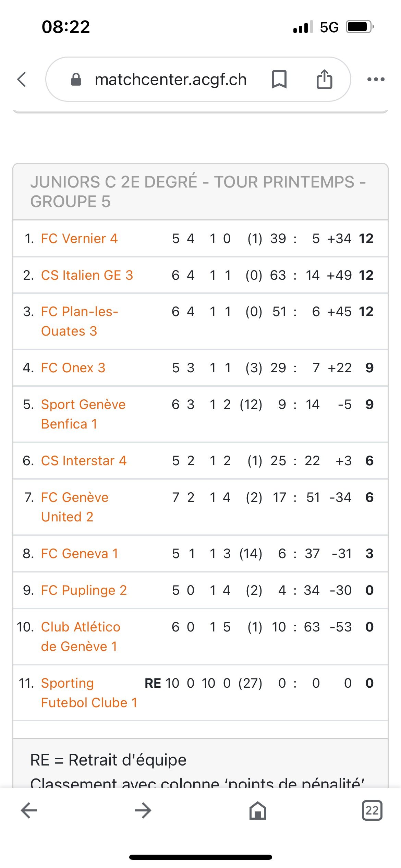Open the share sheet icon
401x868 pixels.
[324, 79]
